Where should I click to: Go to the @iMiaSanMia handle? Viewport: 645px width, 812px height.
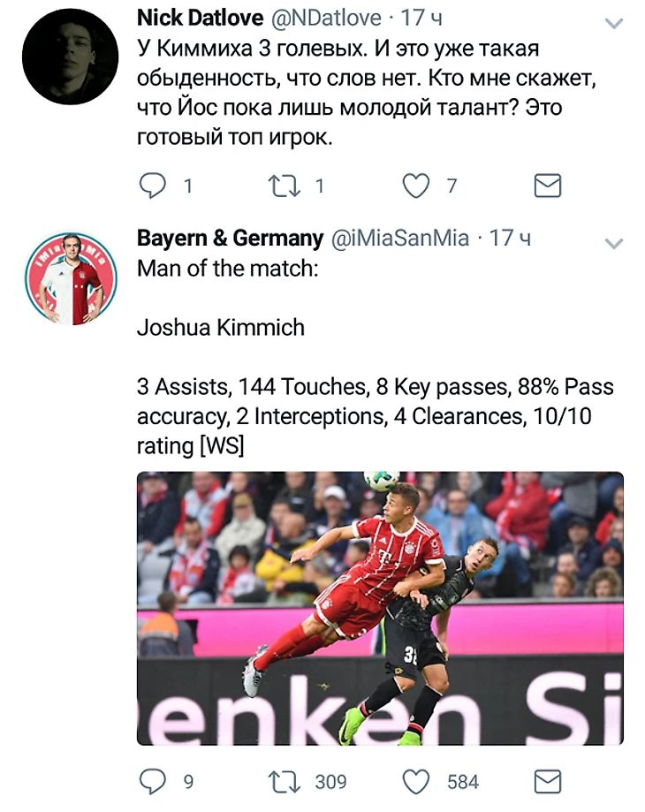click(399, 239)
